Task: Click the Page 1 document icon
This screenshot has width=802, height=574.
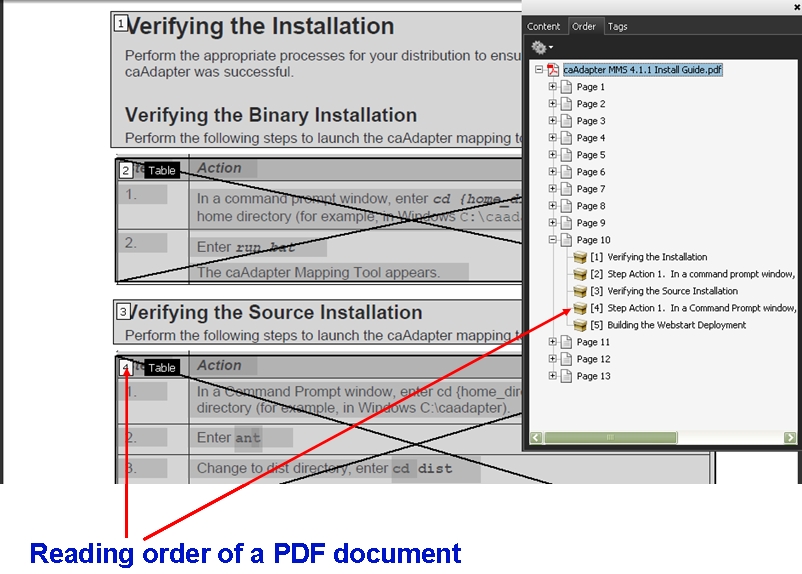Action: point(566,87)
